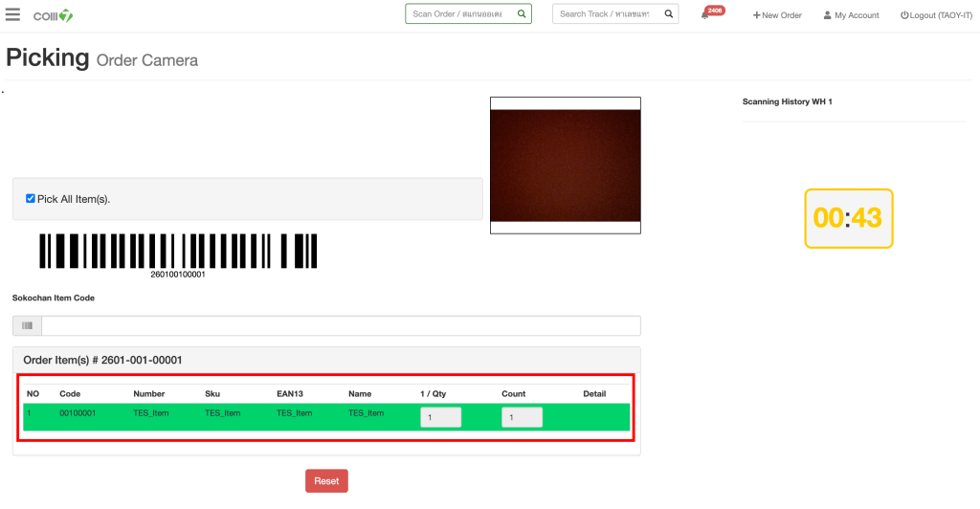This screenshot has width=980, height=509.
Task: Click the yellow 00:43 timer
Action: (x=848, y=218)
